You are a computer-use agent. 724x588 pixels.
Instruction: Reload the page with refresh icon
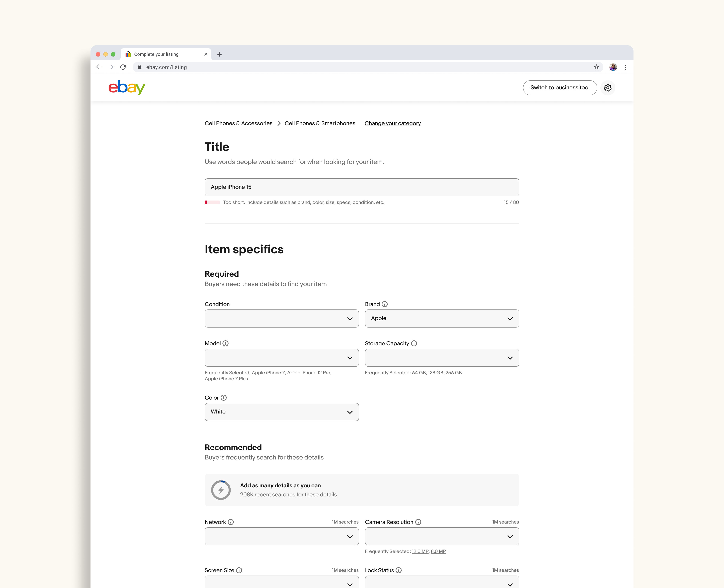pos(123,67)
